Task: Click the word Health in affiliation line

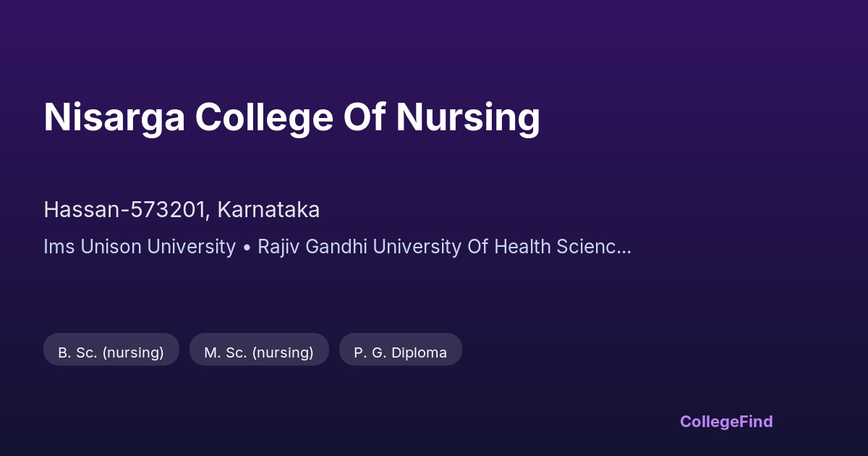Action: point(522,247)
